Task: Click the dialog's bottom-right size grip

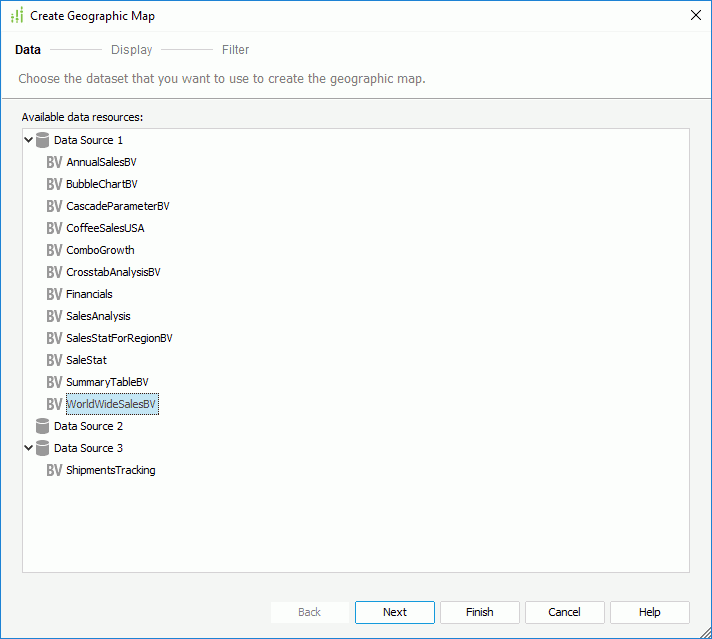Action: point(706,632)
